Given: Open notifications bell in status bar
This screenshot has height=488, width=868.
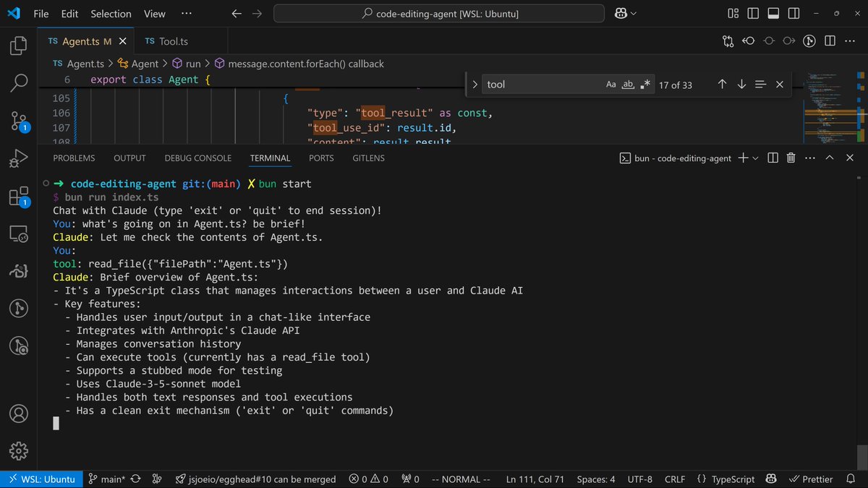Looking at the screenshot, I should 851,479.
